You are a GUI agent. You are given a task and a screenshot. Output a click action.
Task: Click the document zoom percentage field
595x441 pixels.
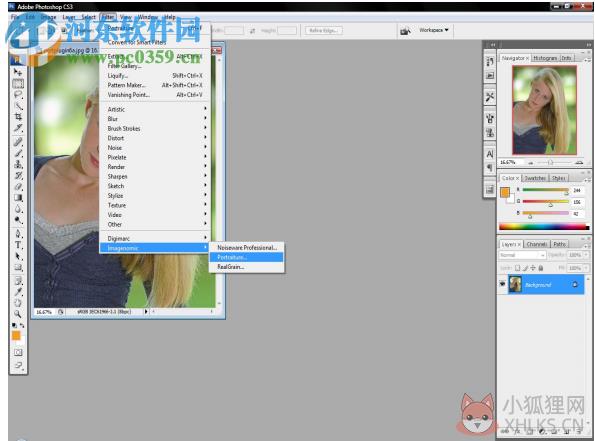[44, 312]
